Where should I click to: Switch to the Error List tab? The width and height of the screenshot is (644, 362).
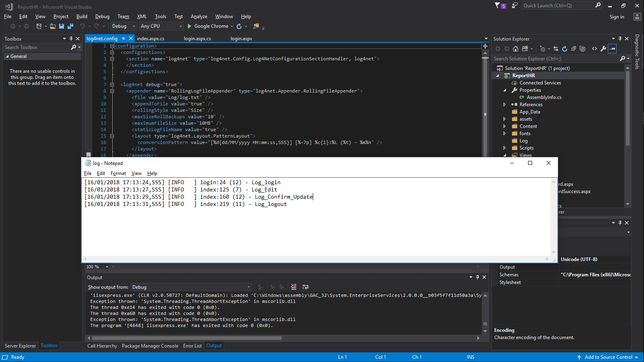click(192, 346)
